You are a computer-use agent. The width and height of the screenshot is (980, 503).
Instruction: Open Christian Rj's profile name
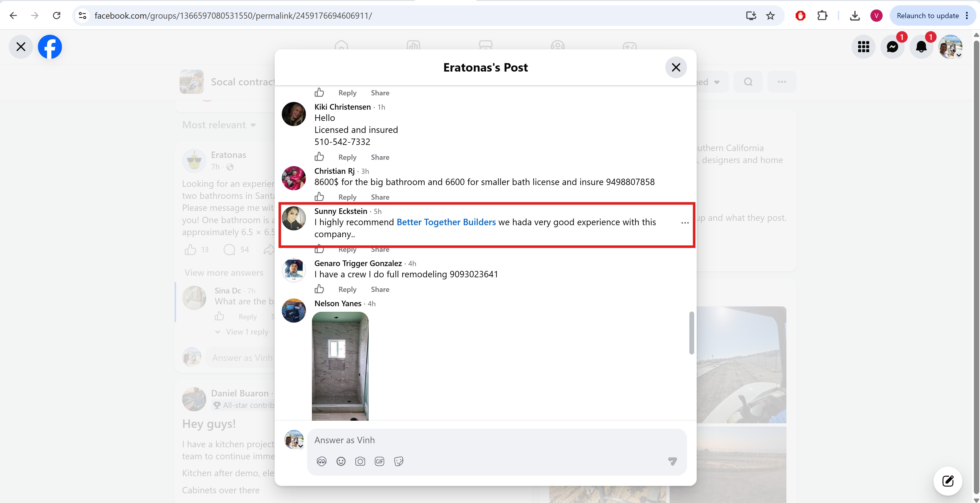click(x=334, y=171)
